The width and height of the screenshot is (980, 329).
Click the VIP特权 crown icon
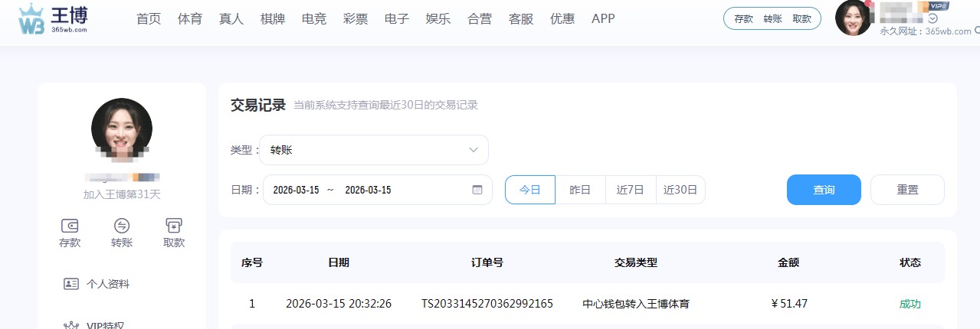click(71, 325)
